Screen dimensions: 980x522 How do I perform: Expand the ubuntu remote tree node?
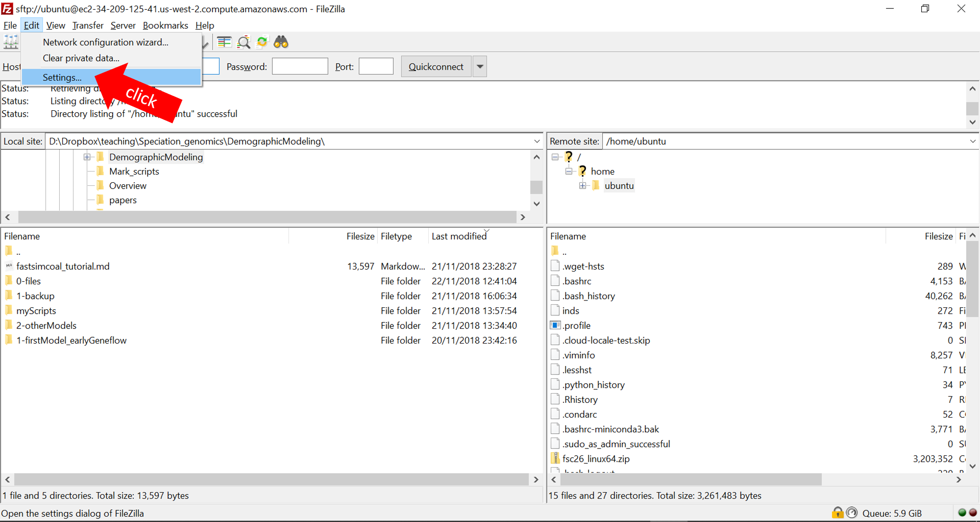coord(582,185)
